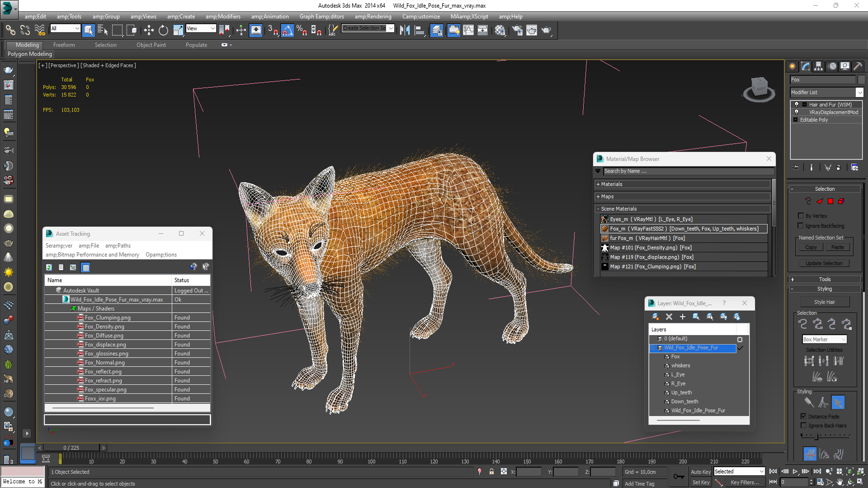Toggle VRayDisplacementMod lightbulb visibility

point(797,112)
